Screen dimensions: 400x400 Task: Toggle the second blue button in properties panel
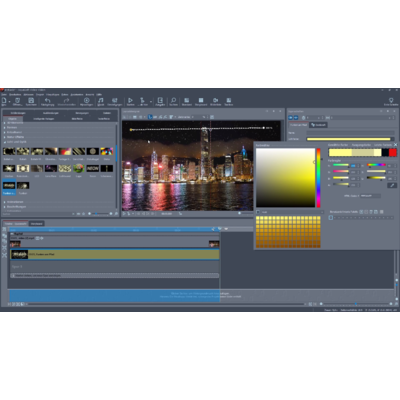coord(296,118)
